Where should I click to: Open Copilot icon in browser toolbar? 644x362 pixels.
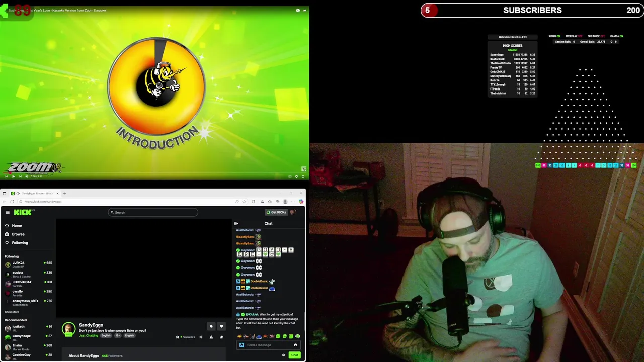coord(301,202)
